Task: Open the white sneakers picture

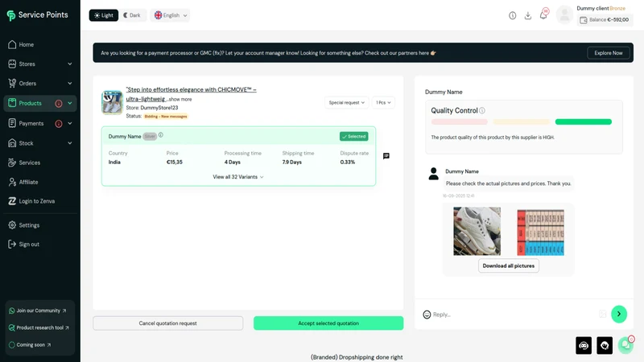Action: tap(477, 231)
